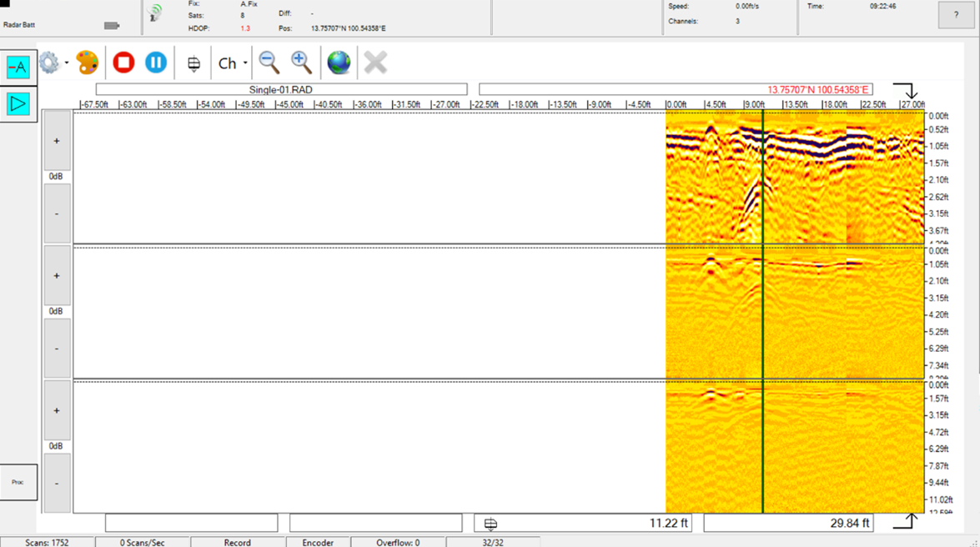Viewport: 980px width, 547px height.
Task: Increase gain on the top channel
Action: tap(57, 141)
